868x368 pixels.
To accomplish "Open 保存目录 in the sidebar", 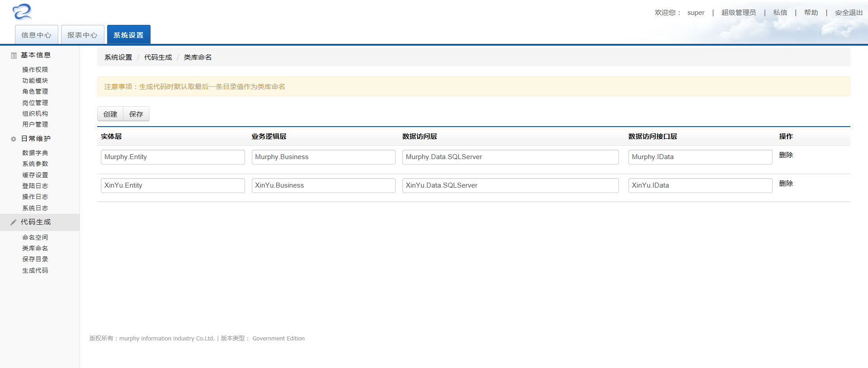I will pos(35,259).
